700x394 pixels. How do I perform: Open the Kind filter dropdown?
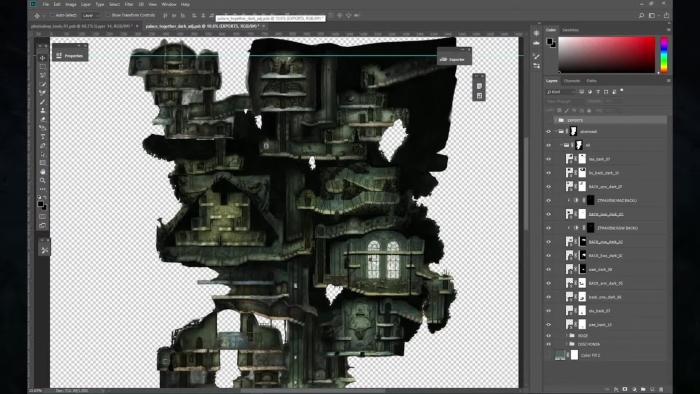click(560, 91)
